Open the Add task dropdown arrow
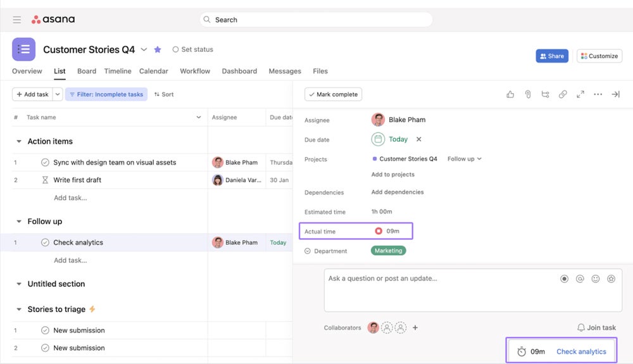 click(x=58, y=94)
